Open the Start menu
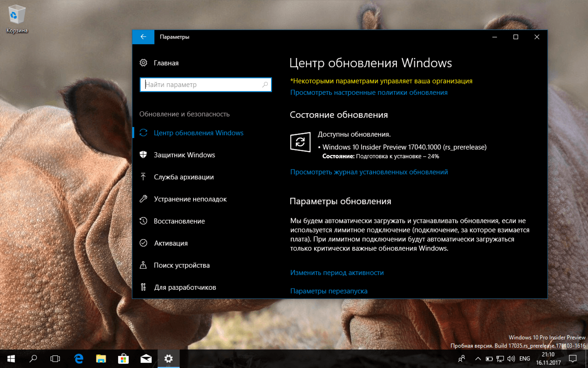Image resolution: width=588 pixels, height=368 pixels. [x=9, y=359]
